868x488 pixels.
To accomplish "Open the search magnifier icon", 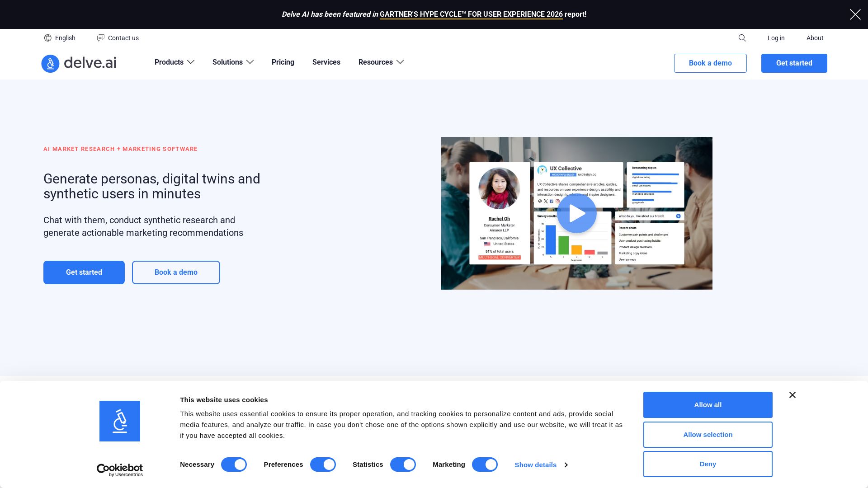I will coord(742,38).
